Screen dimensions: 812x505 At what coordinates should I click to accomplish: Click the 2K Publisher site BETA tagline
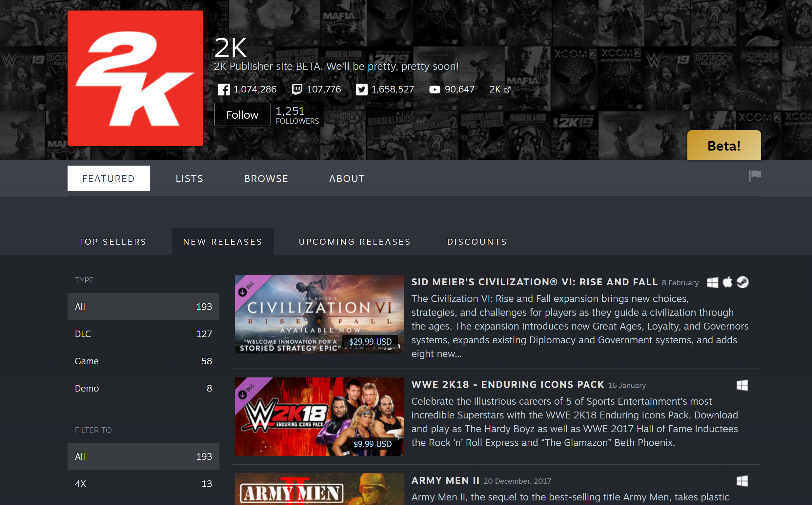[x=336, y=67]
